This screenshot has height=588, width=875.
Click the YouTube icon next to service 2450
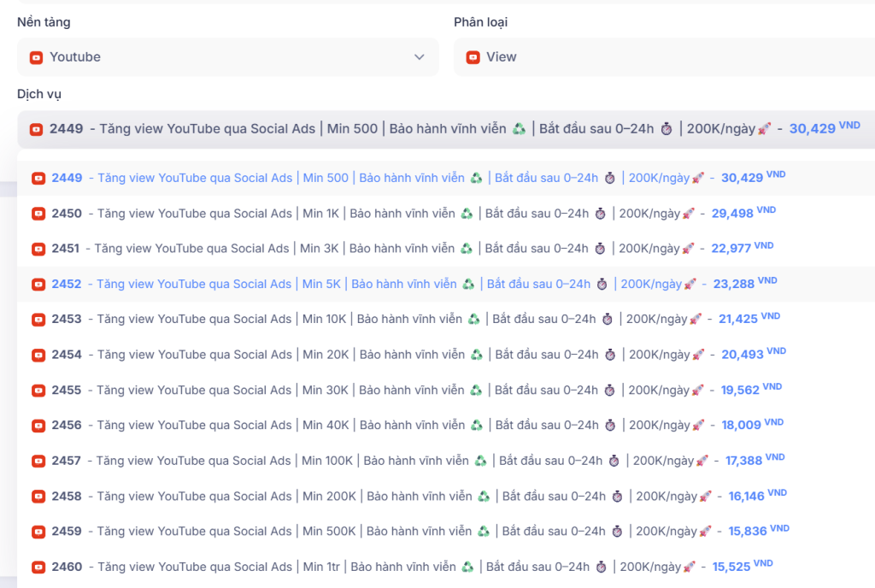click(x=38, y=214)
